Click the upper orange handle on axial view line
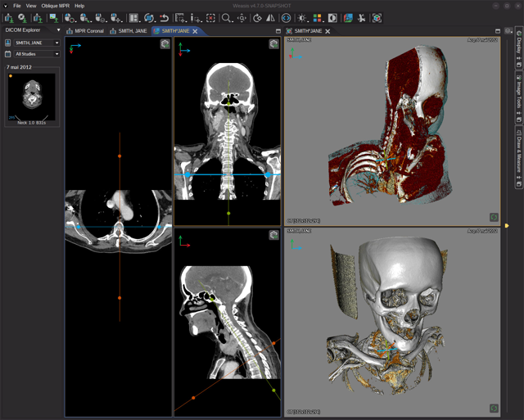524x420 pixels. pos(120,156)
